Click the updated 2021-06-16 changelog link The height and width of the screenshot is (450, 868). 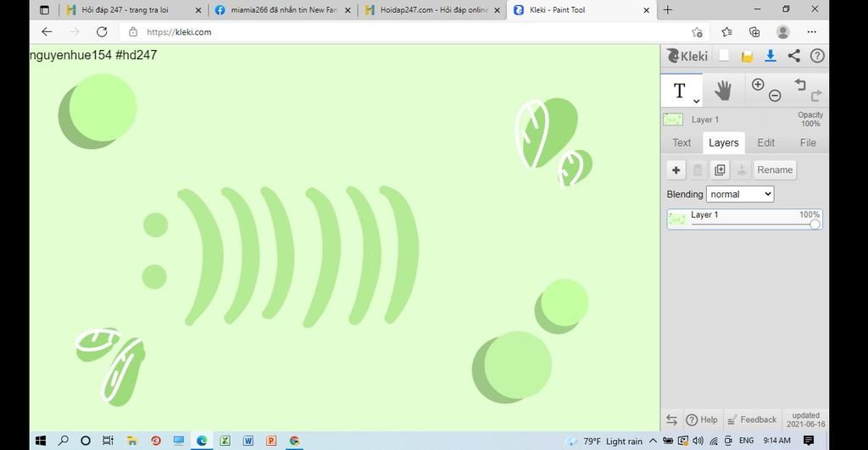pos(805,419)
